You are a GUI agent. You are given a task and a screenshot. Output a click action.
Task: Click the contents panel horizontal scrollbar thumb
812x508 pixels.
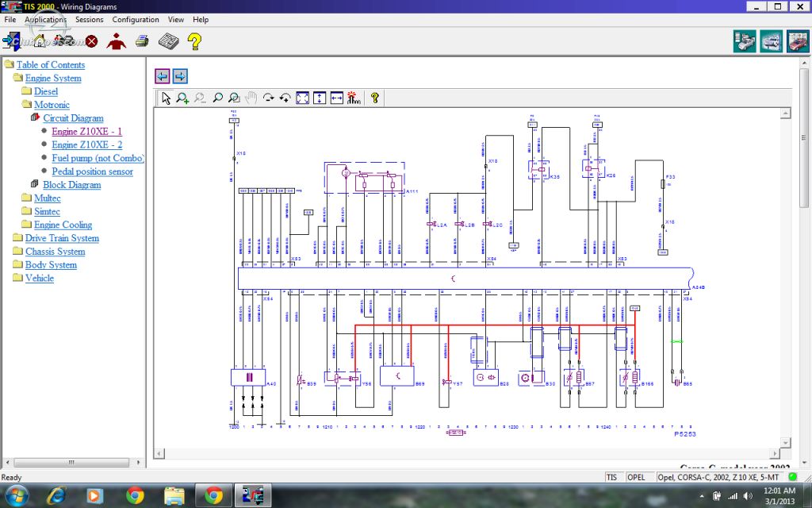coord(71,463)
